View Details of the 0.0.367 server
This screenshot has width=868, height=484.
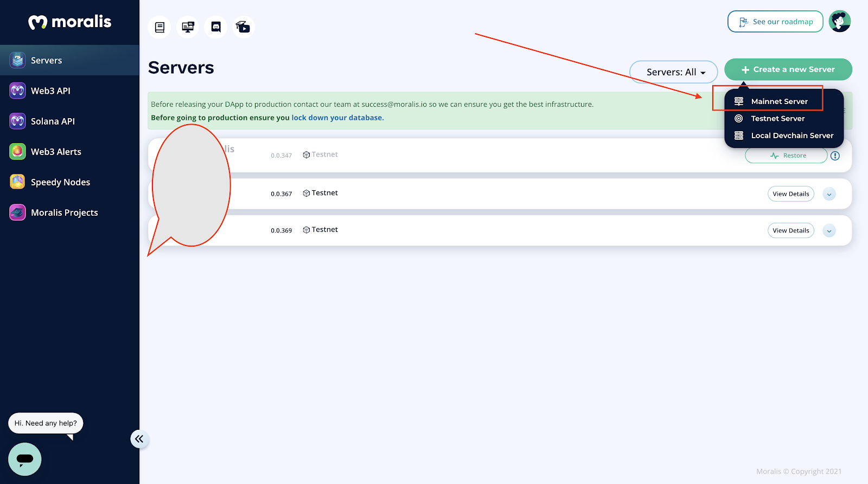coord(791,194)
